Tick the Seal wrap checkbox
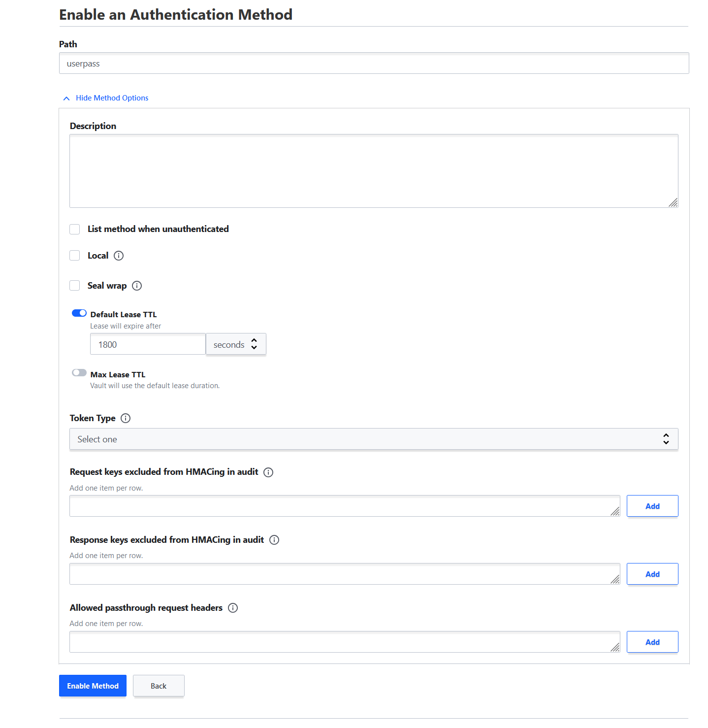 [x=75, y=286]
